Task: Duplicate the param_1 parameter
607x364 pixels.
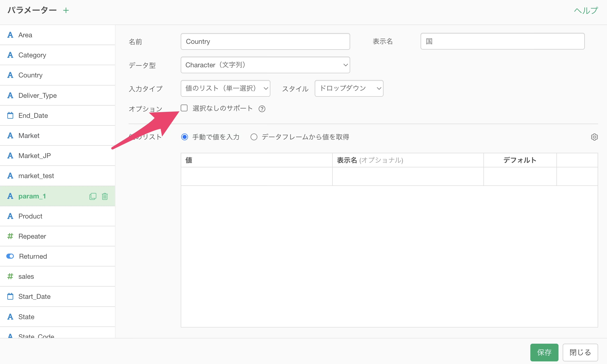Action: coord(93,196)
